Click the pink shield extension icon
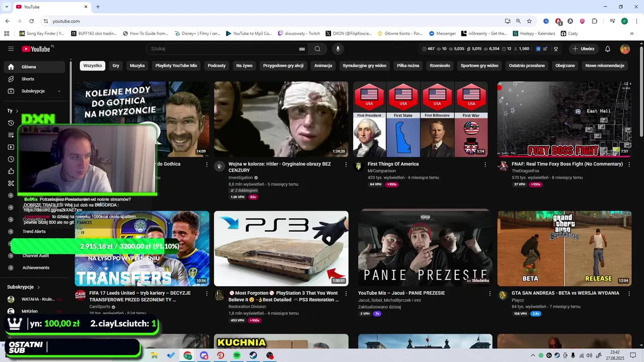The height and width of the screenshot is (362, 644). tap(583, 21)
